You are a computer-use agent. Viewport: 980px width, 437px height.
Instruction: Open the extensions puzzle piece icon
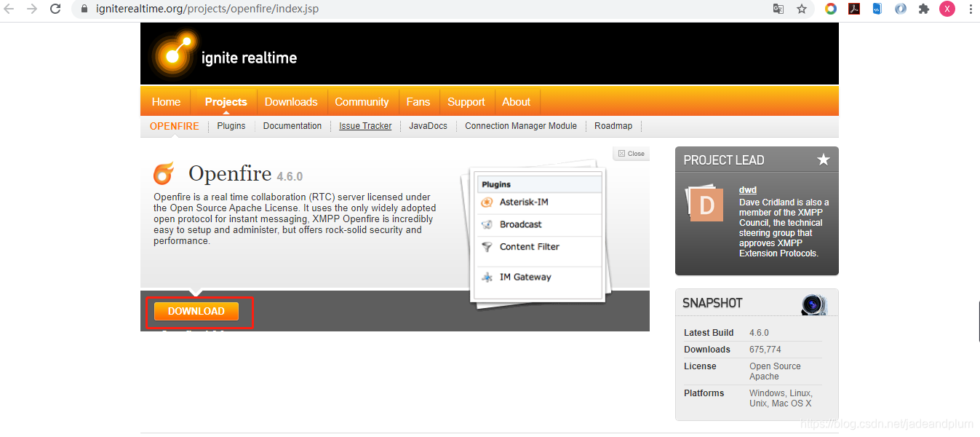[924, 9]
